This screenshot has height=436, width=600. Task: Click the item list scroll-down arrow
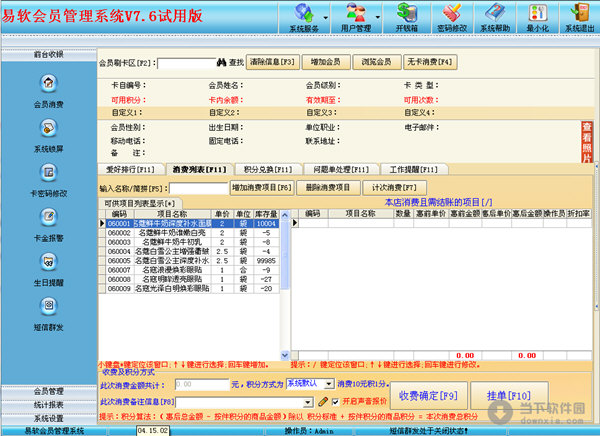tap(285, 355)
